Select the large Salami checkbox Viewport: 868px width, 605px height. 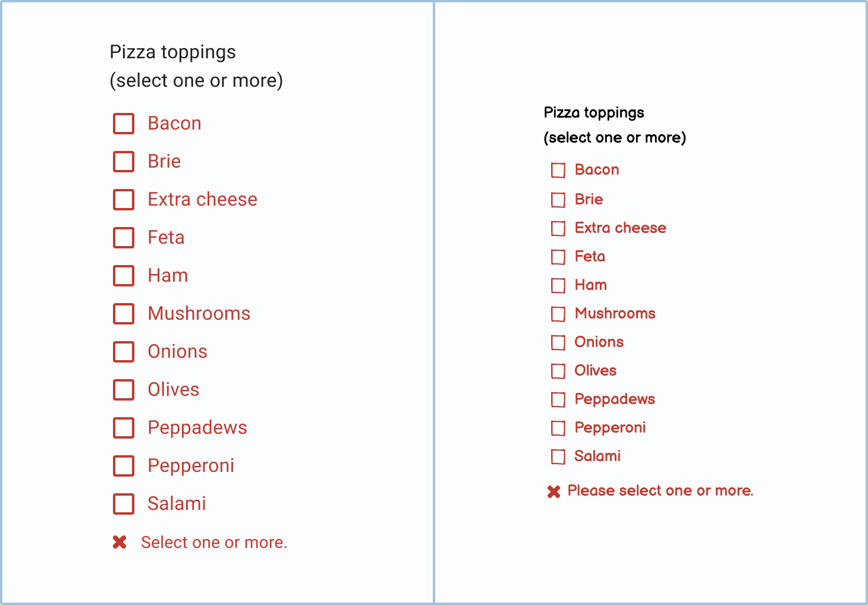[124, 504]
